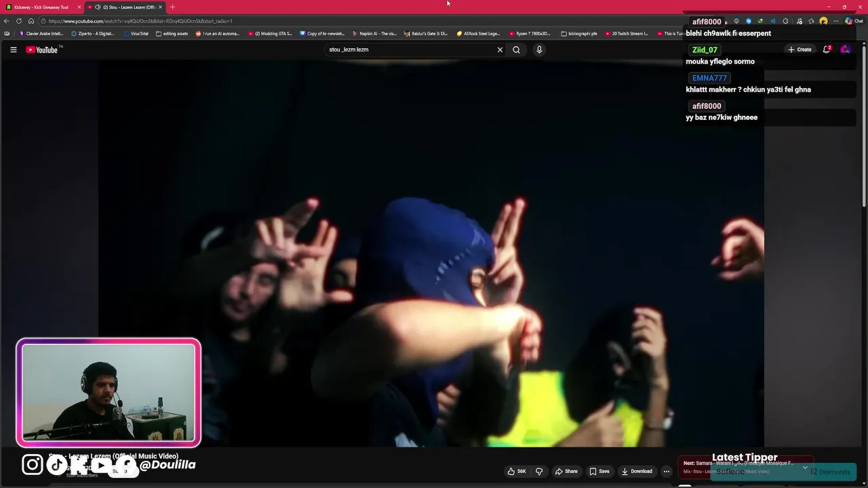868x488 pixels.
Task: Click the music video player area
Action: tap(431, 254)
